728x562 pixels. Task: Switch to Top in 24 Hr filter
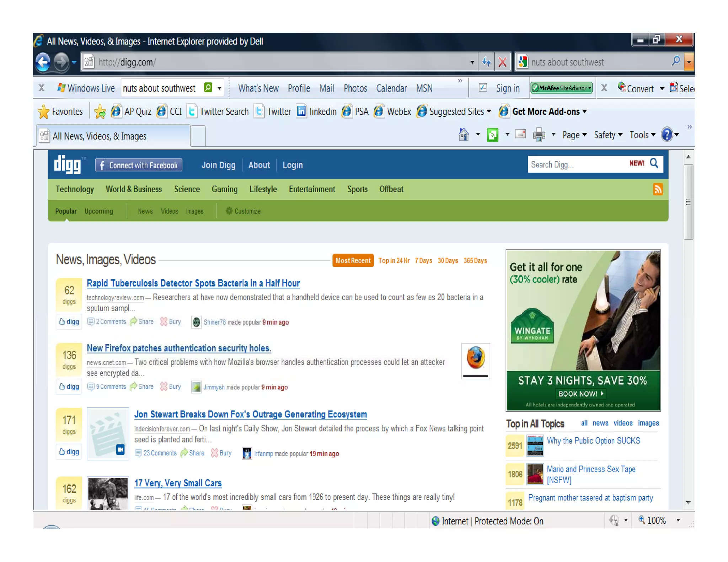pyautogui.click(x=394, y=261)
